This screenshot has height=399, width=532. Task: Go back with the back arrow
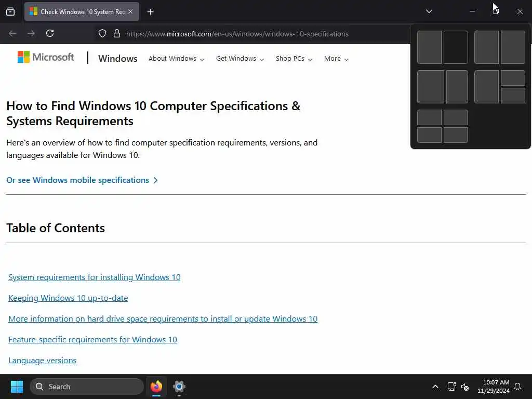[x=12, y=34]
